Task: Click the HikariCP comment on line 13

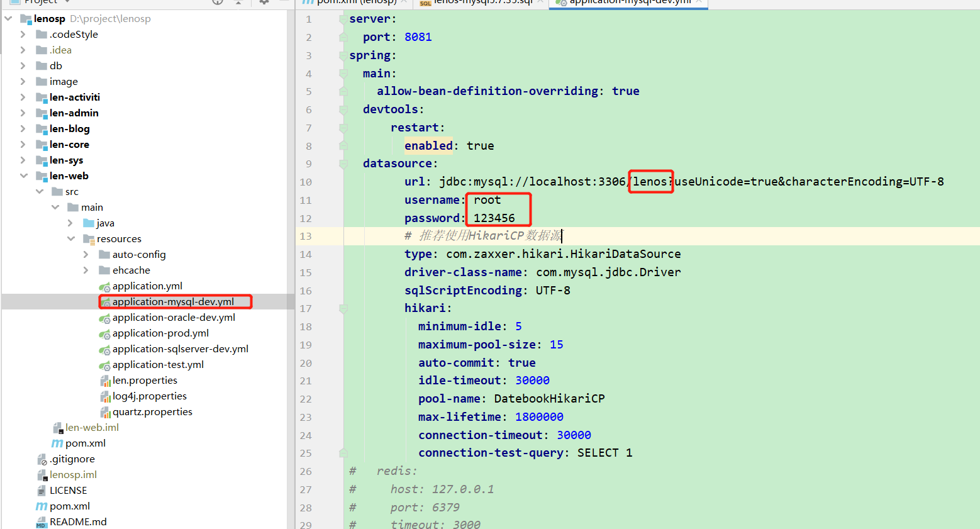Action: point(483,236)
